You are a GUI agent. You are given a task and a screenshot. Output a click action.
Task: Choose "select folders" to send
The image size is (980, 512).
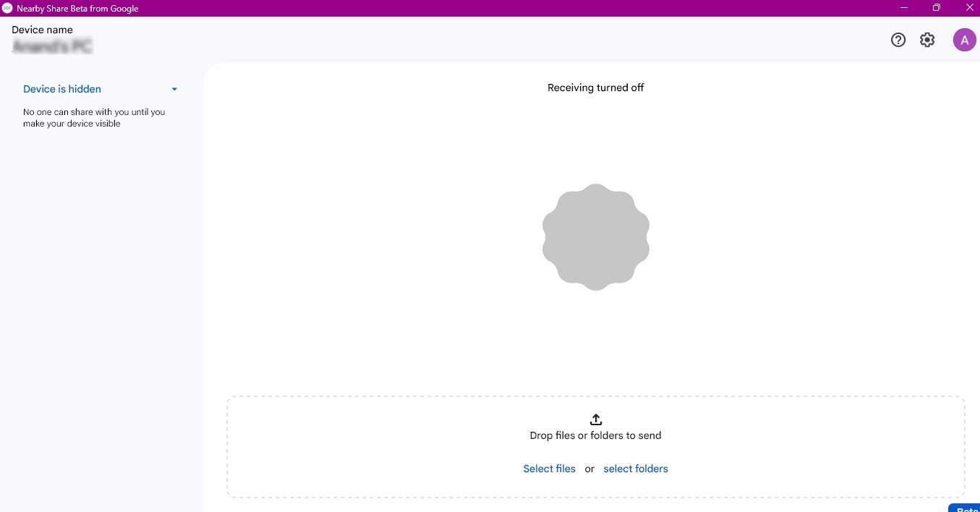(x=636, y=469)
